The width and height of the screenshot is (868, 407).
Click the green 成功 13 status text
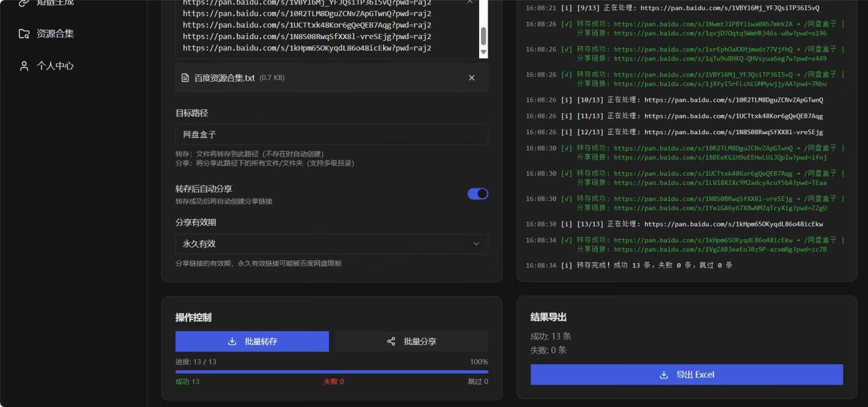tap(187, 382)
